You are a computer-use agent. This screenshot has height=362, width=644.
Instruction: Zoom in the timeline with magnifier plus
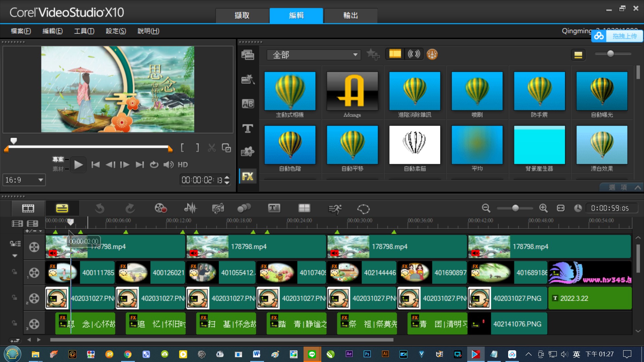point(543,208)
